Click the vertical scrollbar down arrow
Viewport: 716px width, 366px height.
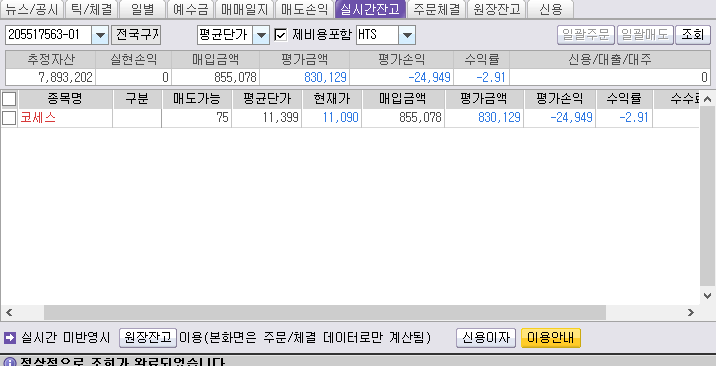(707, 296)
